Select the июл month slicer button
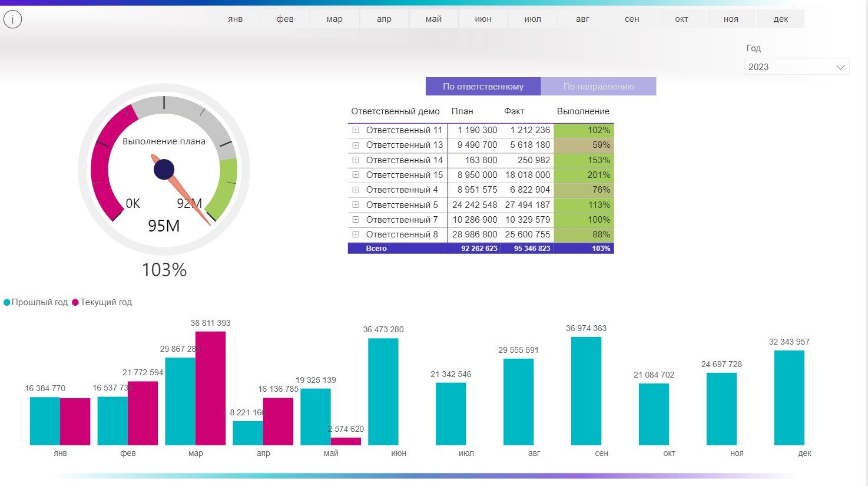 click(x=533, y=19)
